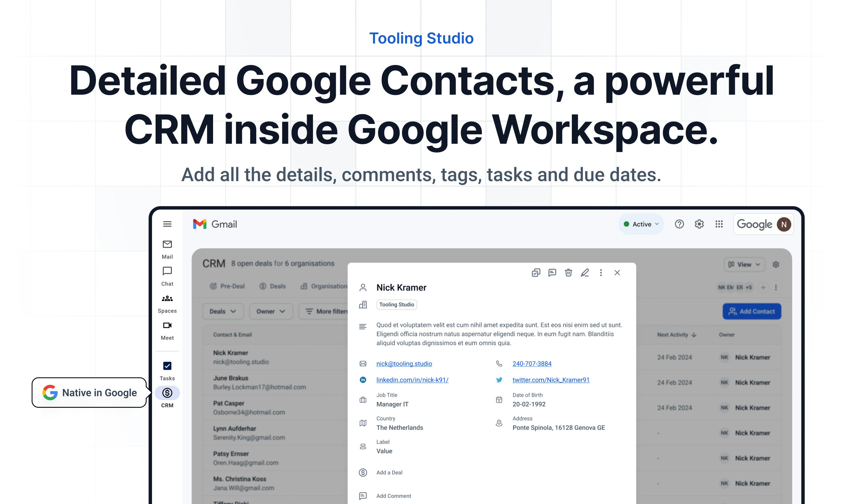Open More filters

pos(324,311)
